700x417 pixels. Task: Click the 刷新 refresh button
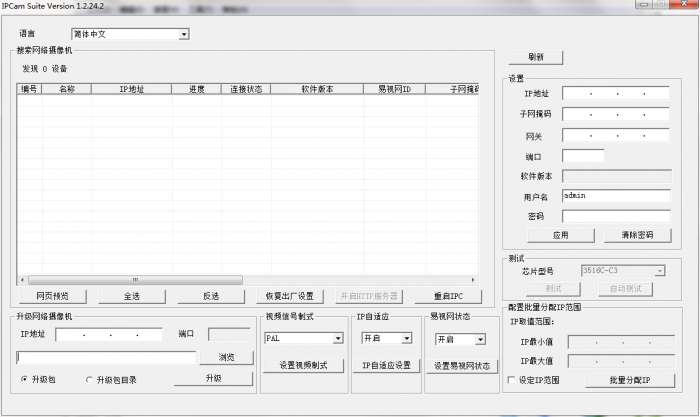pos(536,57)
